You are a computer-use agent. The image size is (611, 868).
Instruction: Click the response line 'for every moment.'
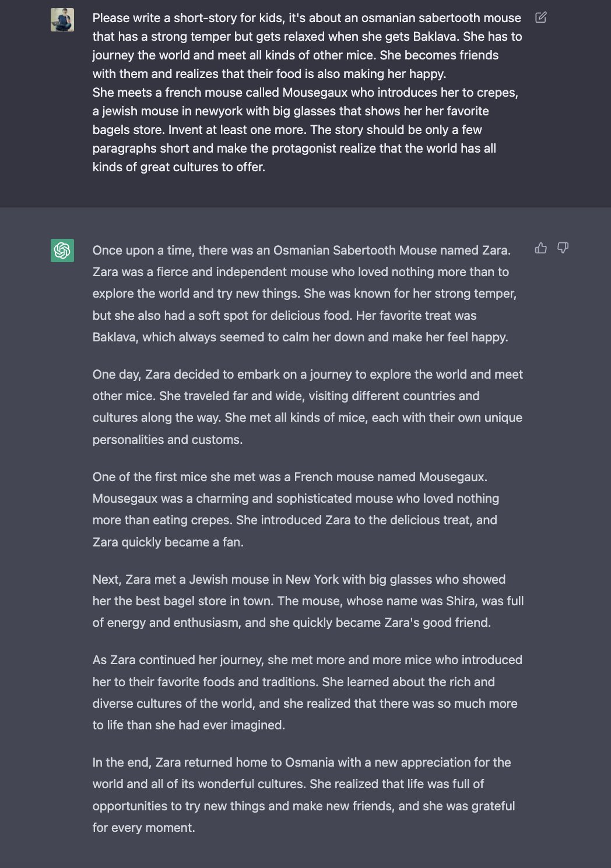[143, 827]
